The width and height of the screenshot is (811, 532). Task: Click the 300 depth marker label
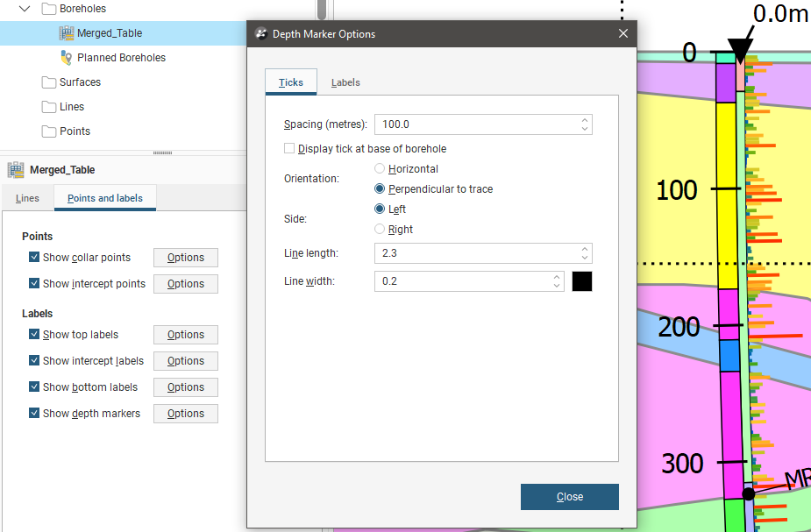[x=682, y=464]
